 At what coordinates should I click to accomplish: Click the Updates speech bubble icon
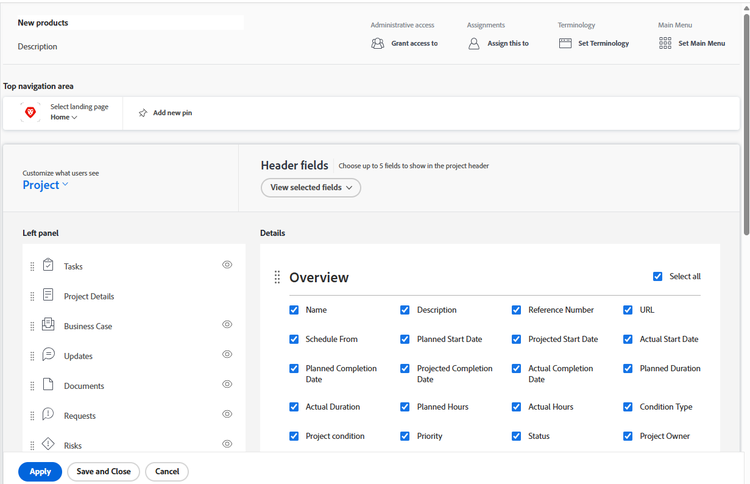click(48, 355)
